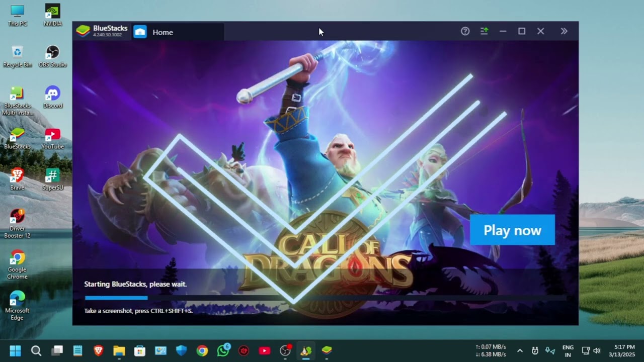Select the Brave desktop shortcut
Screen dimensions: 644x362
point(17,179)
